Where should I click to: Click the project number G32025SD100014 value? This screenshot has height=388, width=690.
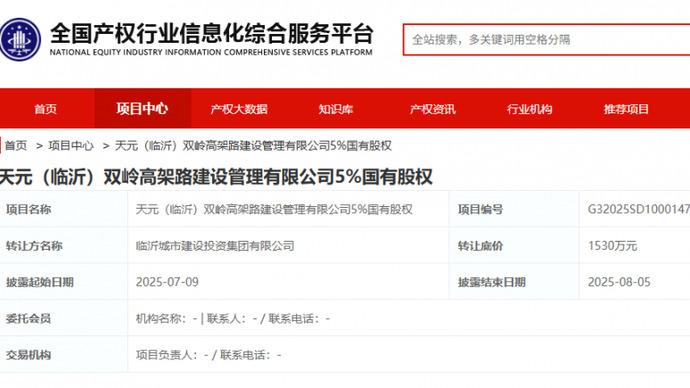639,209
